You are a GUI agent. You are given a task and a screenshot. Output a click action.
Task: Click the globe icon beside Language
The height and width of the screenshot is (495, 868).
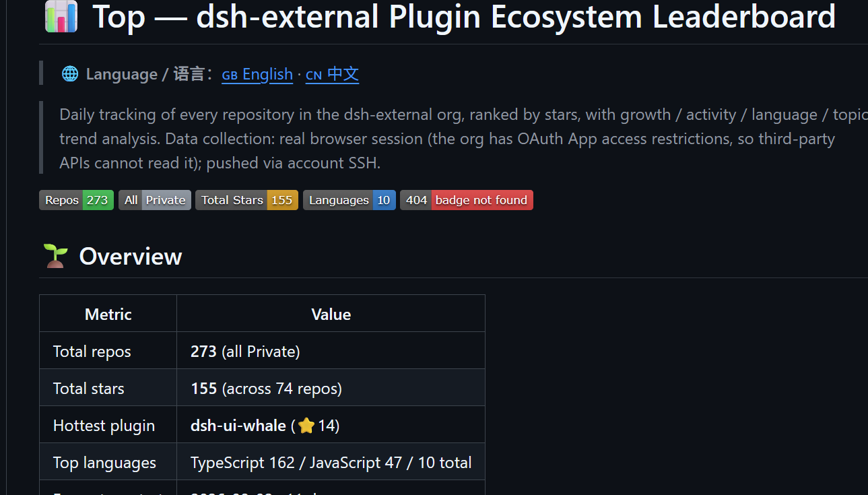point(70,74)
